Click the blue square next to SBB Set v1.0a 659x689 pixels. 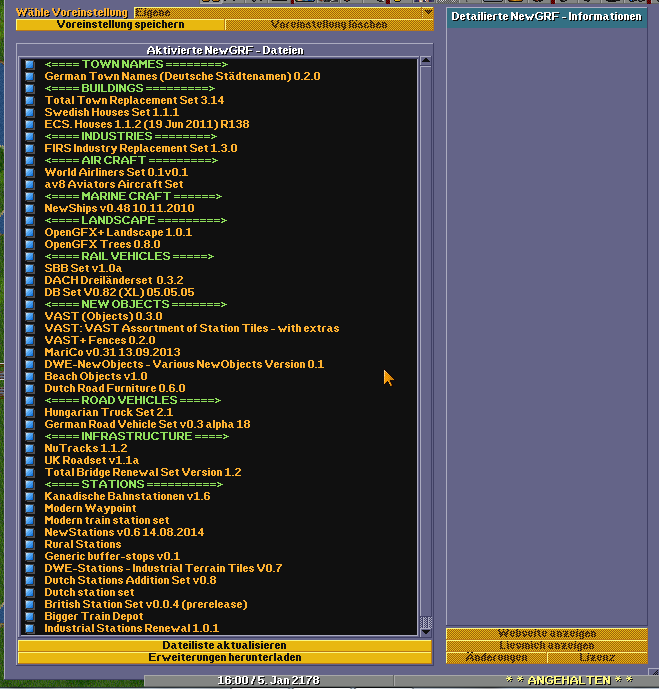(x=30, y=268)
